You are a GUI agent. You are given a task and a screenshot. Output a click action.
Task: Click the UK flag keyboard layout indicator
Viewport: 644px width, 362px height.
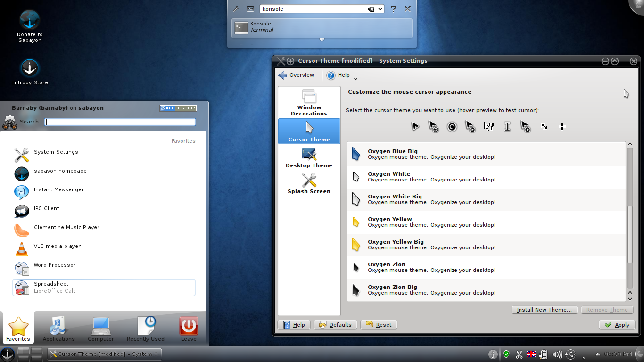coord(531,354)
